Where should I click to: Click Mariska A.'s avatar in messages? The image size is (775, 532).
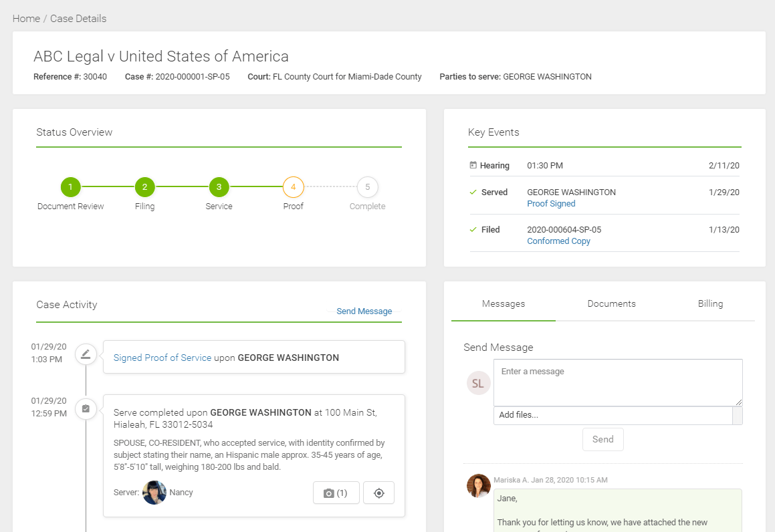478,486
